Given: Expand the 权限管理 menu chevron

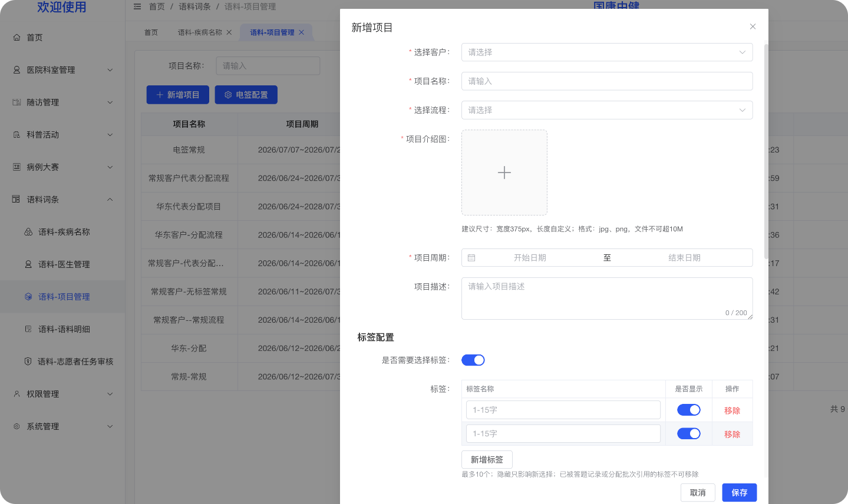Looking at the screenshot, I should pyautogui.click(x=110, y=393).
